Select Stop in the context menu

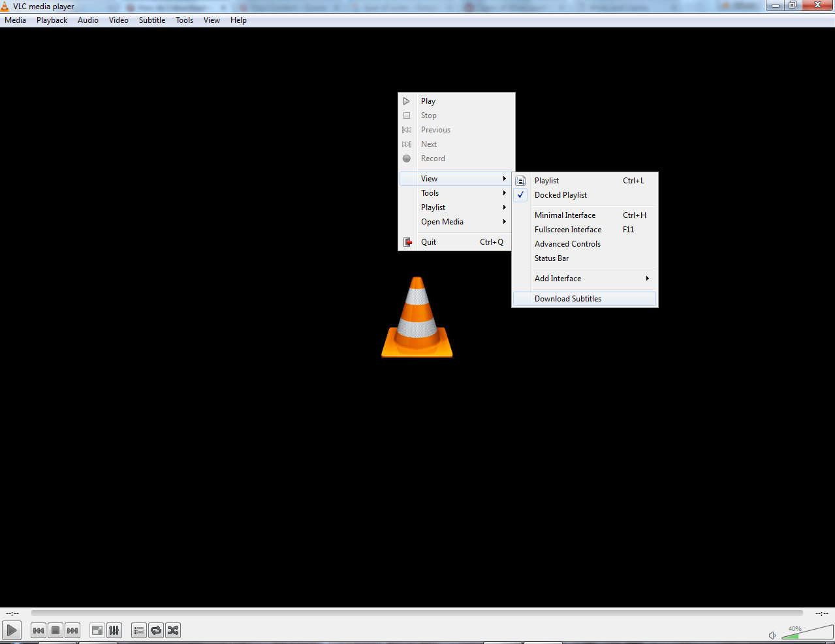(455, 115)
